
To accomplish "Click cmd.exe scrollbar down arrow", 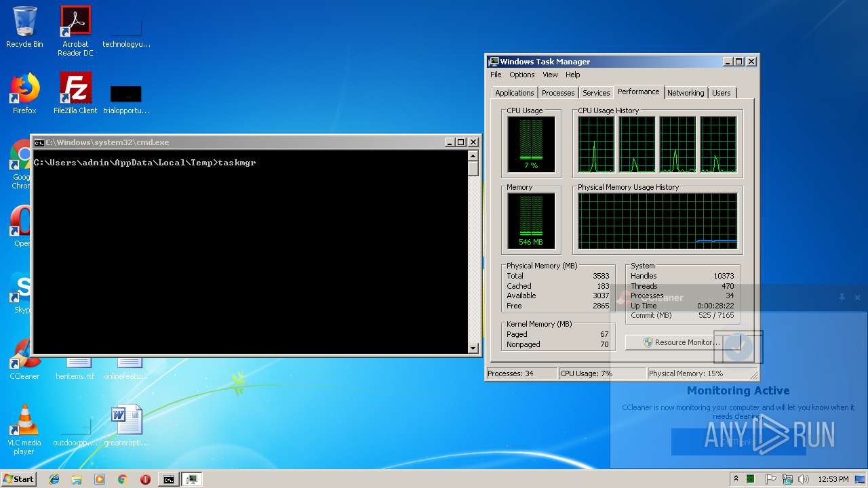I will [473, 348].
